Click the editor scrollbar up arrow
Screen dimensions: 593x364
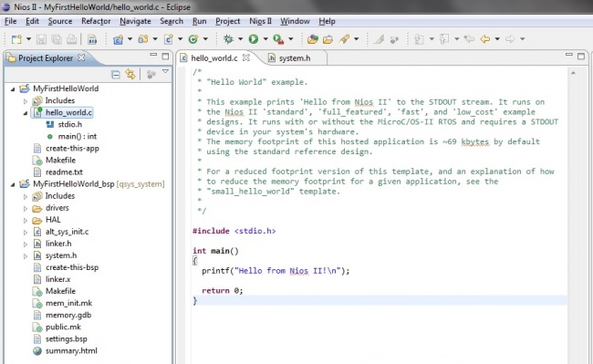click(x=573, y=73)
